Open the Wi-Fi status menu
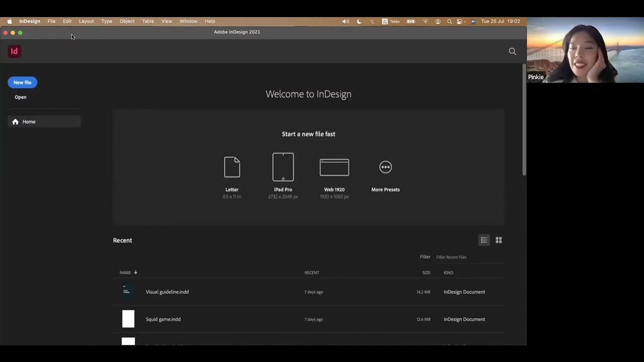The width and height of the screenshot is (644, 362). click(x=426, y=21)
